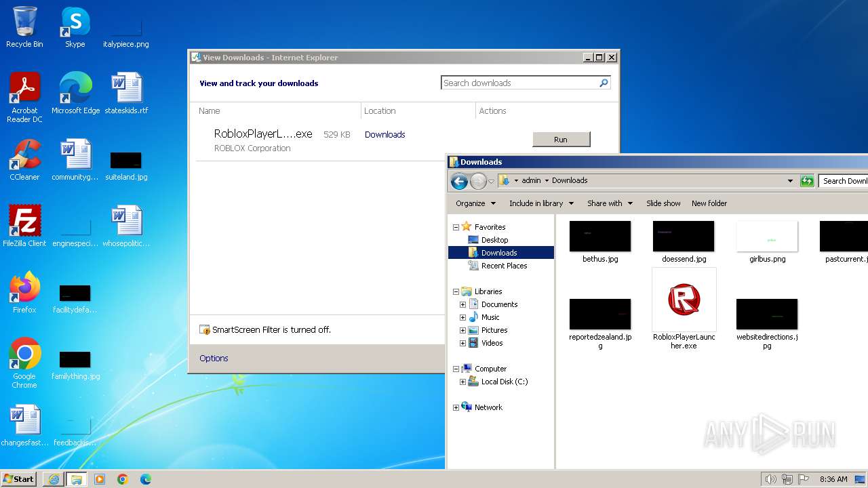This screenshot has height=488, width=868.
Task: Open CCleaner desktop shortcut
Action: tap(24, 159)
